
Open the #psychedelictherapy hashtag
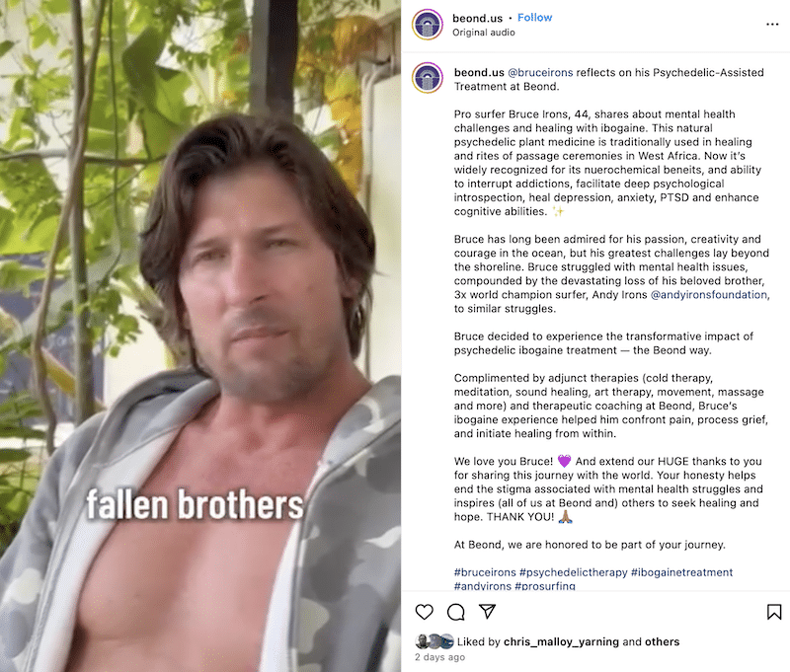tap(574, 572)
